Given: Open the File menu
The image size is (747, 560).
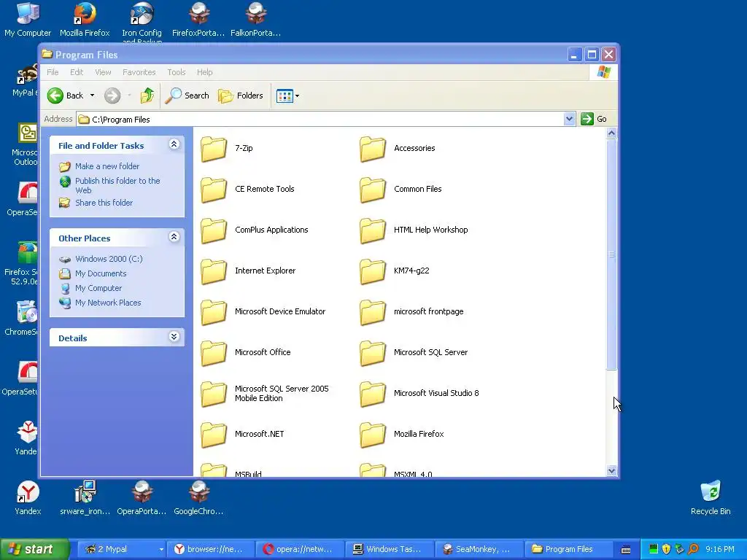Looking at the screenshot, I should (x=53, y=72).
